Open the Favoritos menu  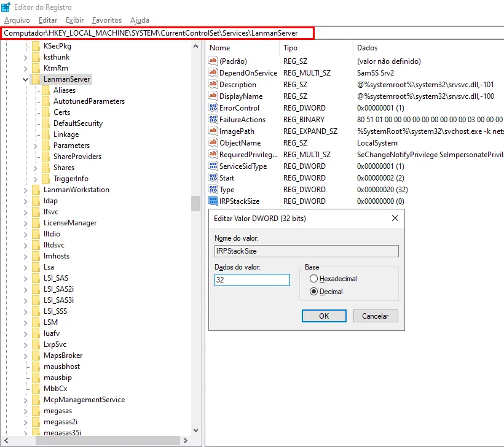[x=107, y=20]
